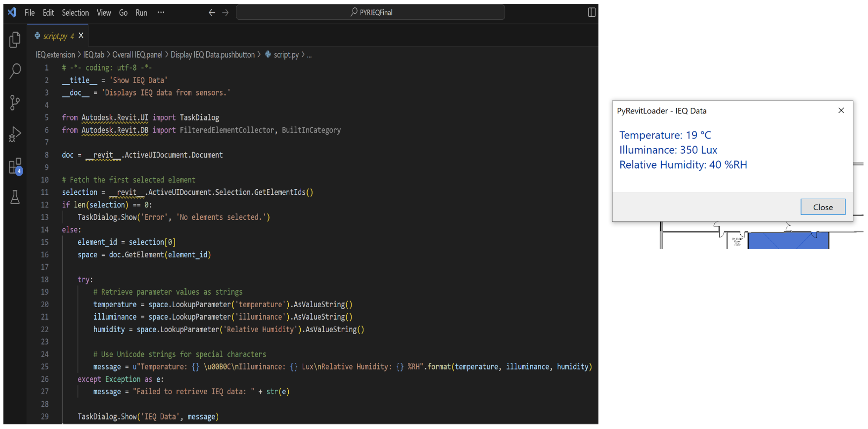
Task: Select the script.py tab
Action: pos(58,35)
